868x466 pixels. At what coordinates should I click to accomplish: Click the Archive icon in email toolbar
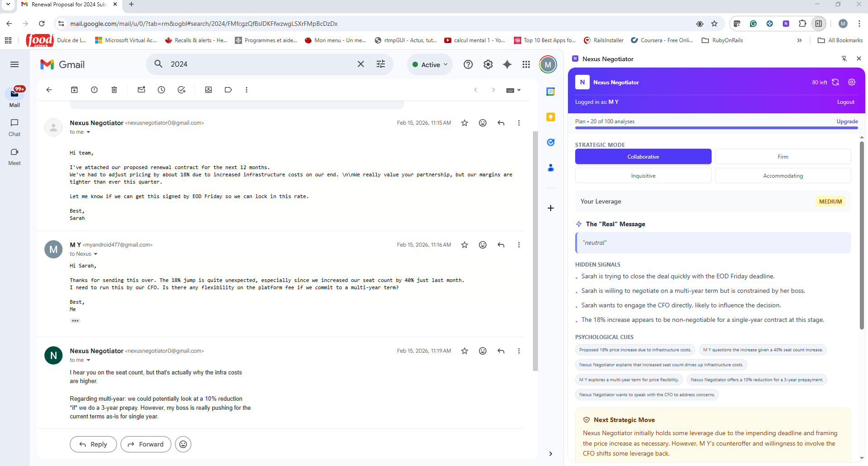point(74,90)
